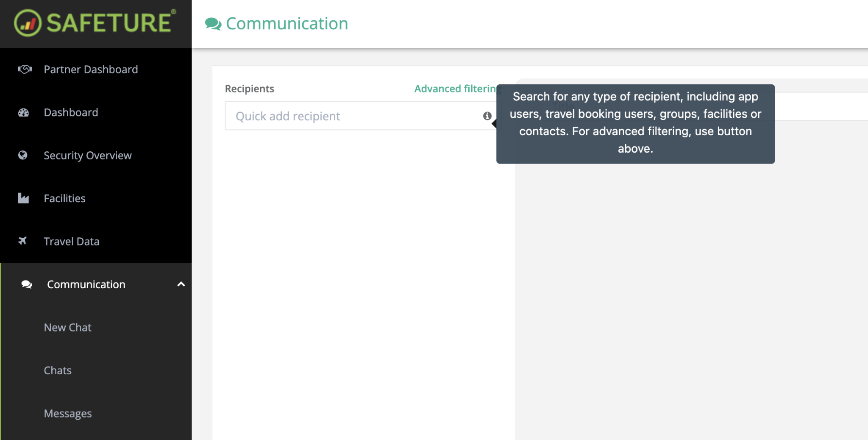Open the Messages submenu item

68,414
